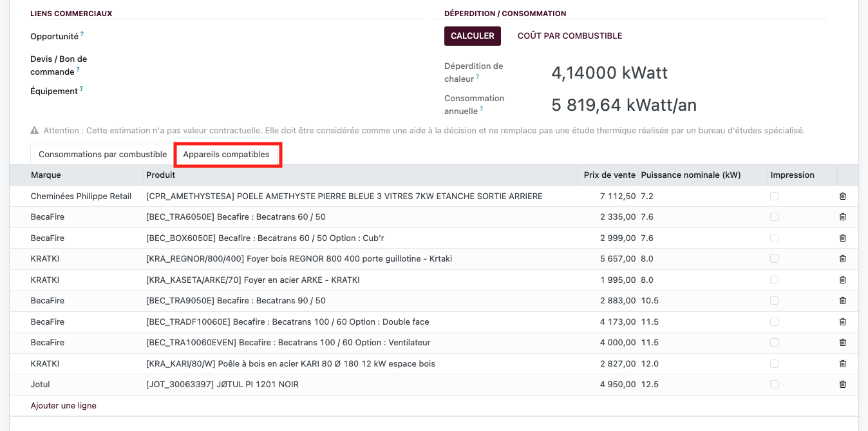Click power value '12.5'
Screen dimensions: 868x431
click(x=650, y=385)
